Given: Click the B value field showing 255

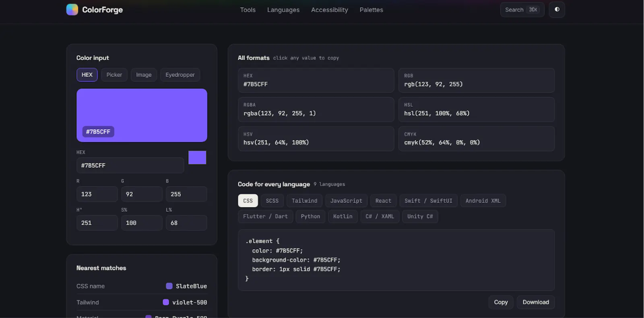Looking at the screenshot, I should coord(186,194).
